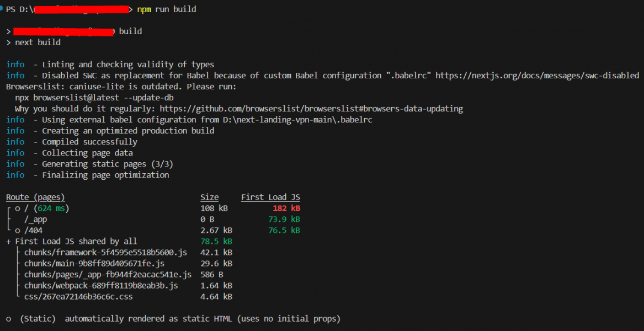644x331 pixels.
Task: Click chunks/framework-5f4595e5518b5600.js file path
Action: (x=106, y=252)
